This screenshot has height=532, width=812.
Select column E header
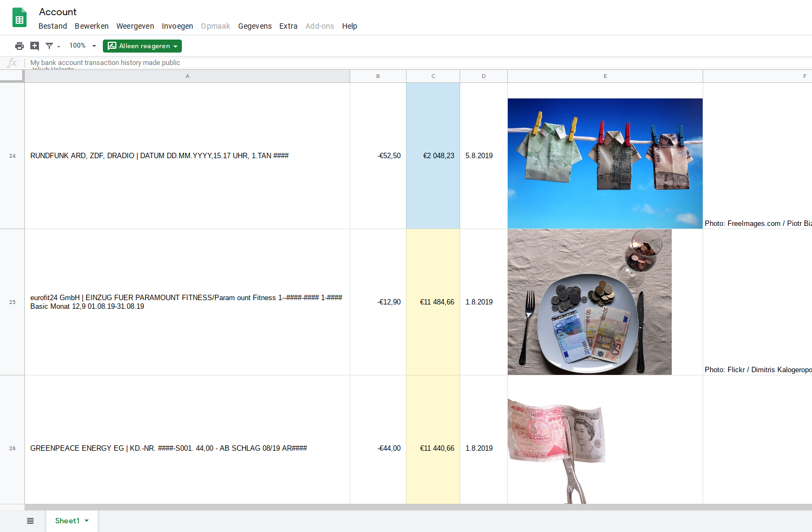point(605,76)
